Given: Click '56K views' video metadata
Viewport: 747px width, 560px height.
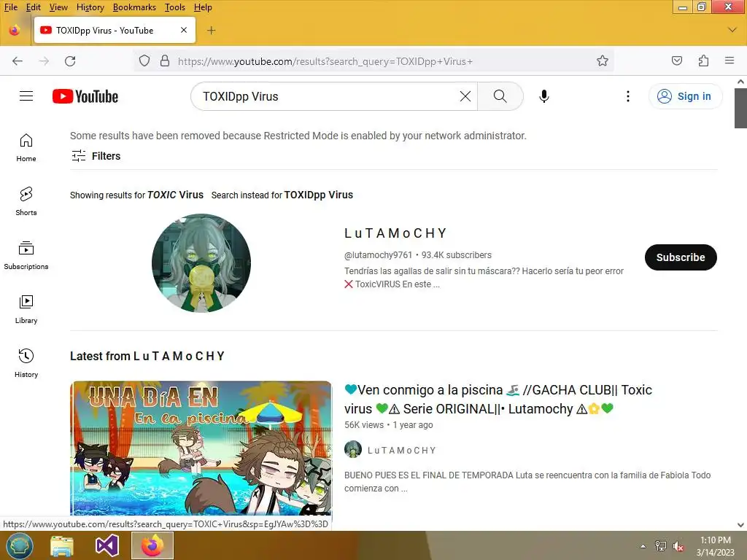Looking at the screenshot, I should point(364,425).
